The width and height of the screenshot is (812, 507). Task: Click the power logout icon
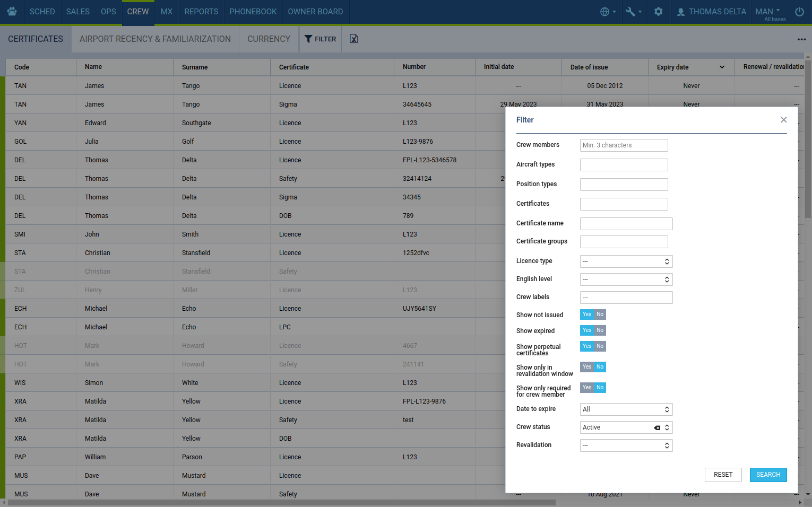[799, 12]
